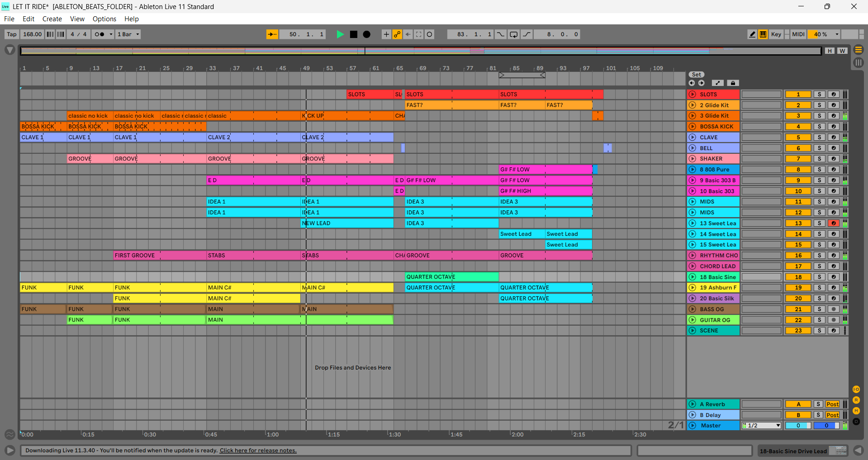Go to next locator arrow
The width and height of the screenshot is (868, 460).
[701, 83]
